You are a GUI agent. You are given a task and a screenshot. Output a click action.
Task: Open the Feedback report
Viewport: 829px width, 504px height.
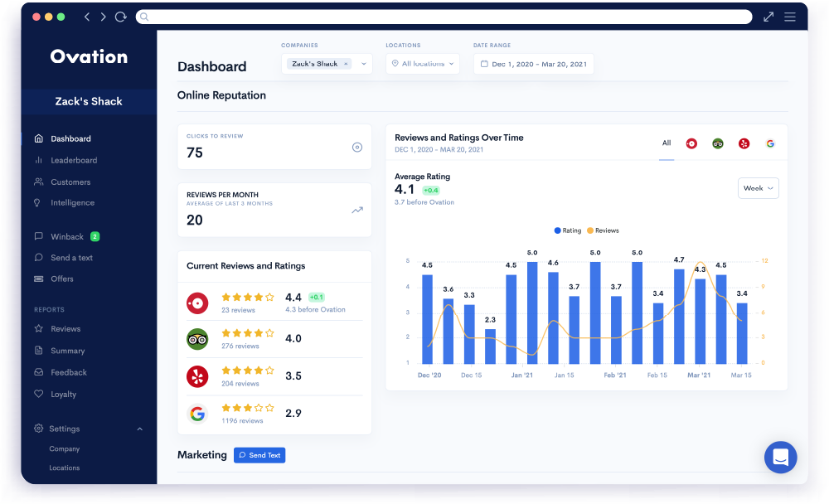(68, 372)
